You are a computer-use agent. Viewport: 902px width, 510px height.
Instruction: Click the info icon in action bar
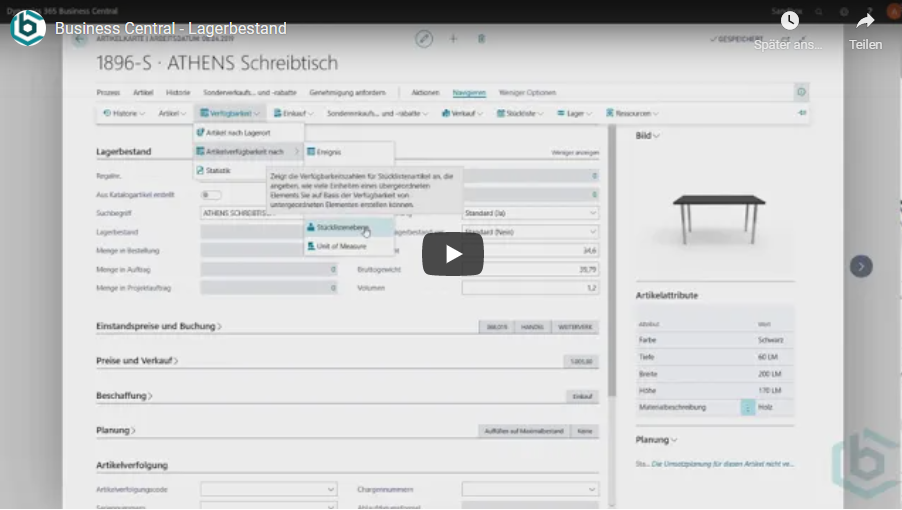point(801,92)
